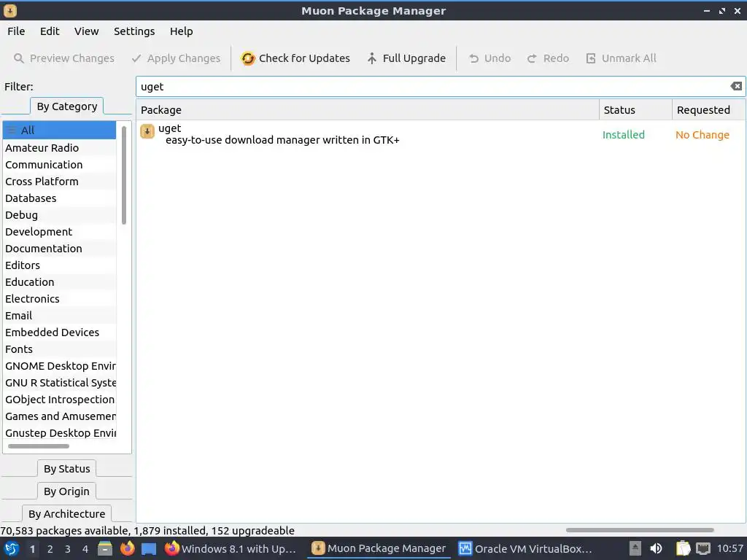
Task: Sort by the Requested column header
Action: coord(708,110)
